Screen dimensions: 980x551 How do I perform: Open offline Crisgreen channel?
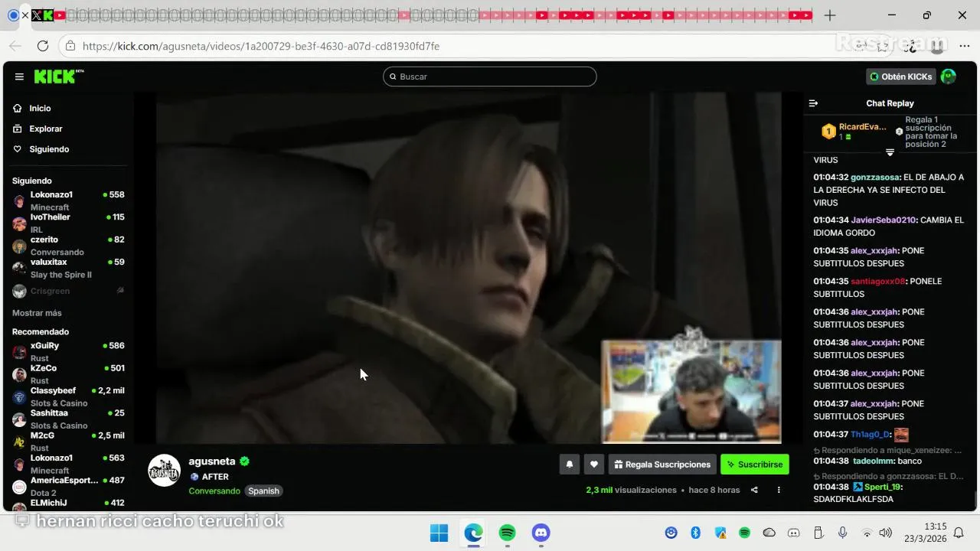tap(68, 291)
